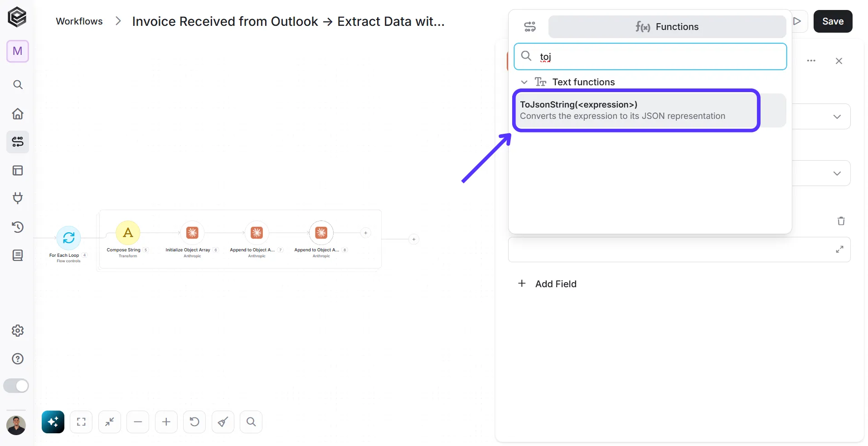This screenshot has height=446, width=868.
Task: Open the connections plug icon
Action: 18,198
